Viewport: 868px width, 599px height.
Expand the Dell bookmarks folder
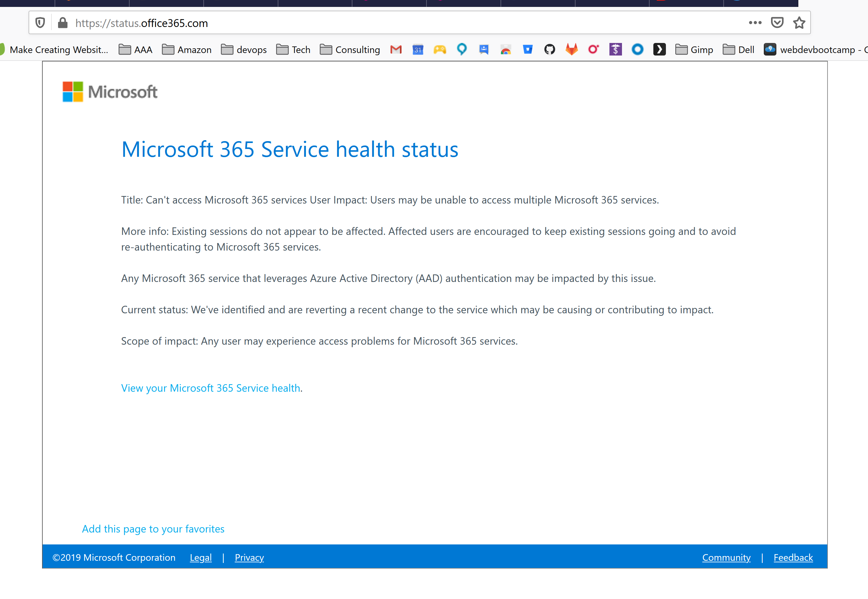tap(738, 50)
